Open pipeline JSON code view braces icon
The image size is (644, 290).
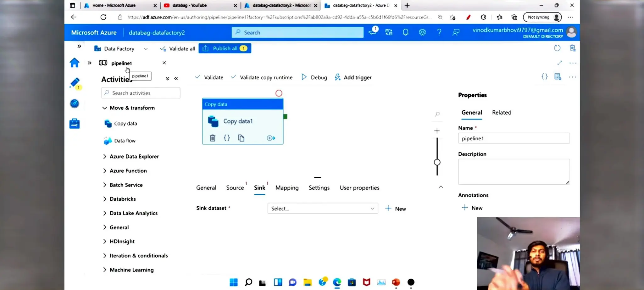pyautogui.click(x=545, y=76)
